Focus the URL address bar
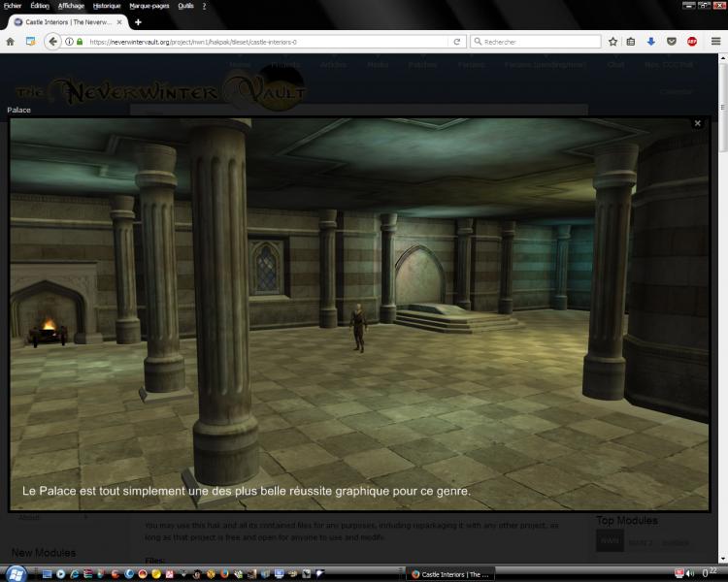This screenshot has height=582, width=728. [267, 42]
